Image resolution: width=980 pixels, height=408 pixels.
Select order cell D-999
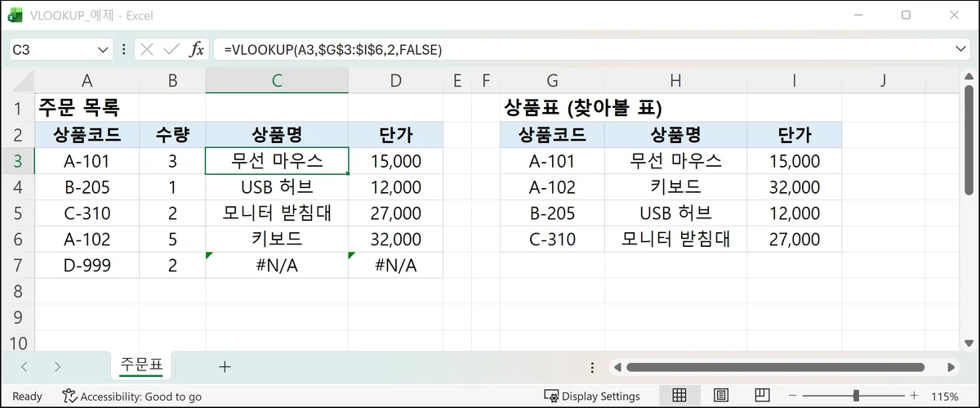[x=87, y=265]
